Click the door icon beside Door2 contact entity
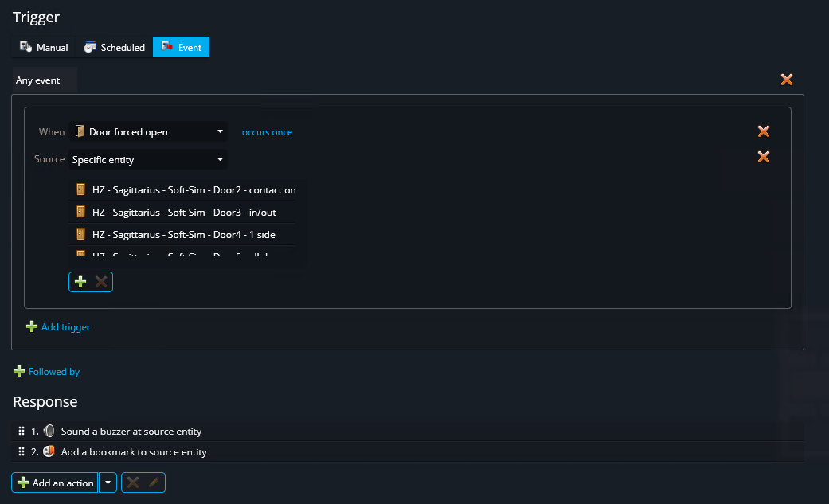Screen dimensions: 829x504 coord(80,189)
